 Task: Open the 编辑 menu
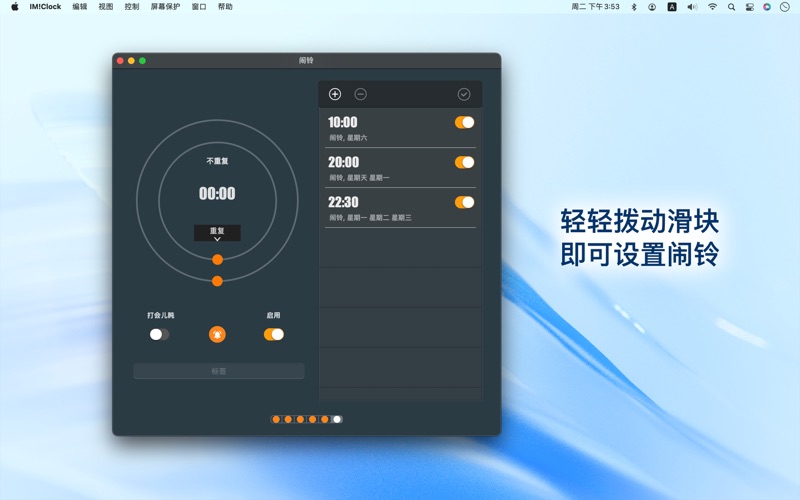pyautogui.click(x=80, y=7)
